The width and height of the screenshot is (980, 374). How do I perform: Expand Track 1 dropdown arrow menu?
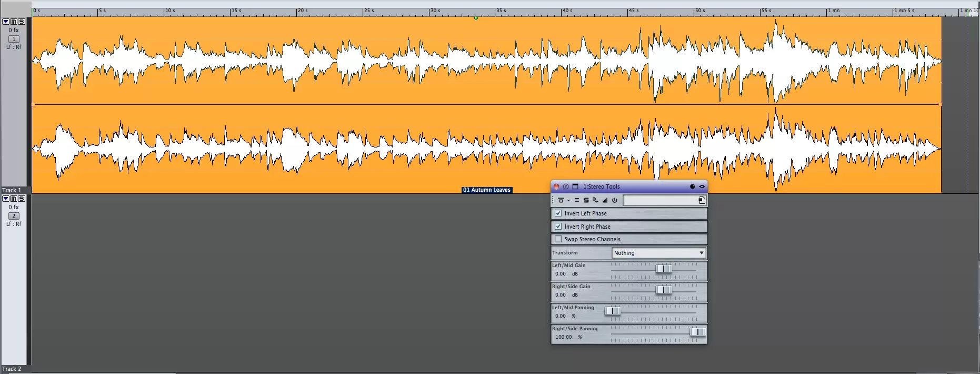[6, 22]
